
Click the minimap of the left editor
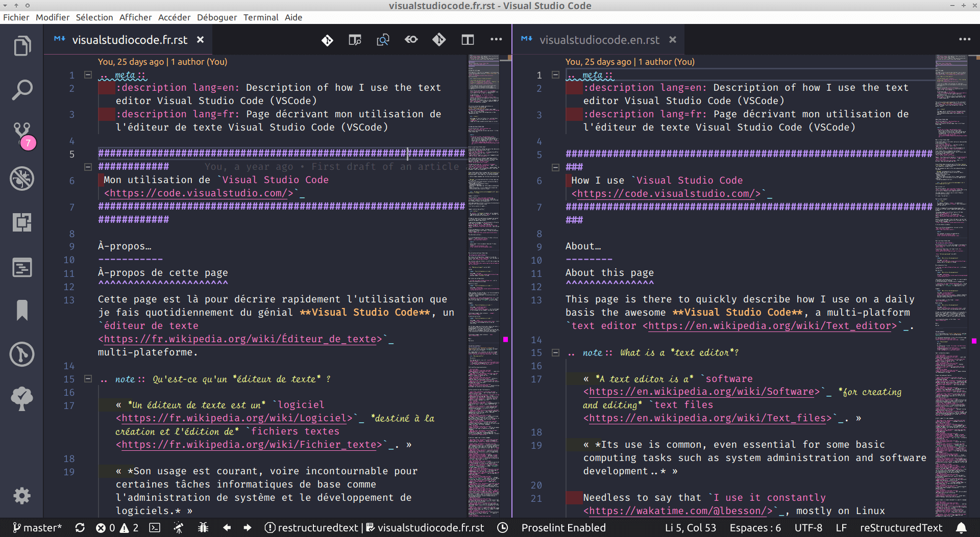[x=483, y=255]
